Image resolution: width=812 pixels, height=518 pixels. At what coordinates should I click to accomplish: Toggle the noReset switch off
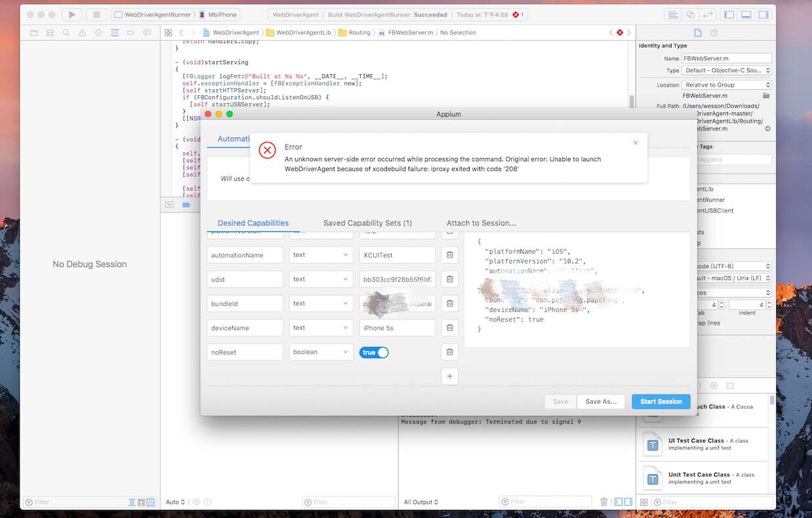[374, 353]
